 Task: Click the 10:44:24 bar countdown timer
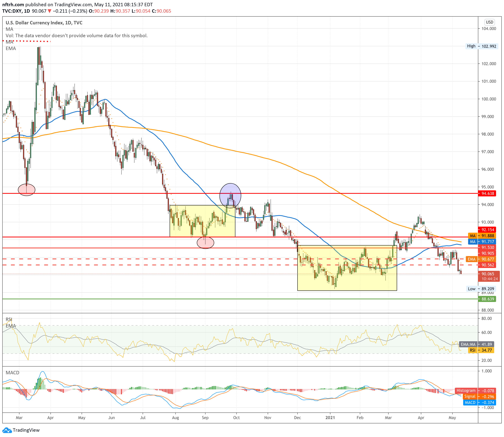[x=490, y=279]
